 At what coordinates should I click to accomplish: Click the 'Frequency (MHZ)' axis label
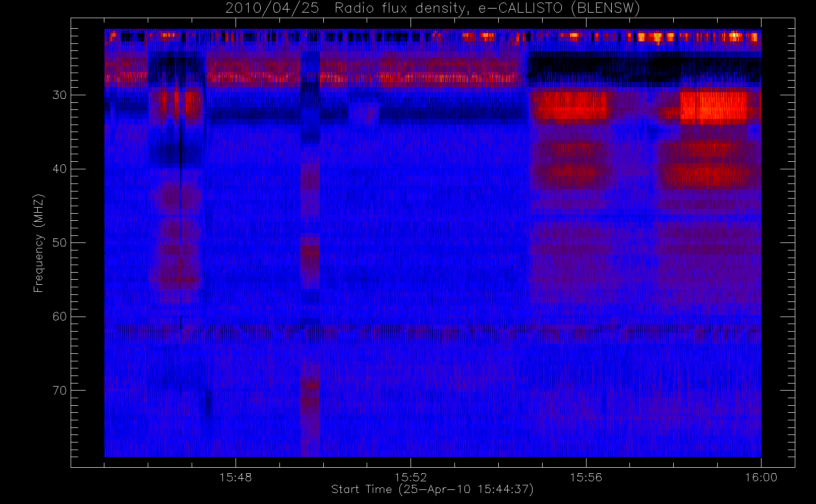pos(39,243)
